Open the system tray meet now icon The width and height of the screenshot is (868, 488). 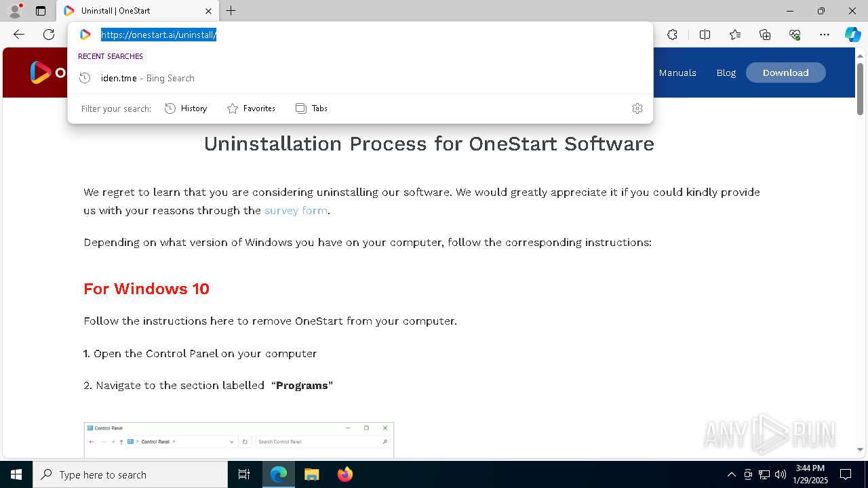pyautogui.click(x=748, y=474)
